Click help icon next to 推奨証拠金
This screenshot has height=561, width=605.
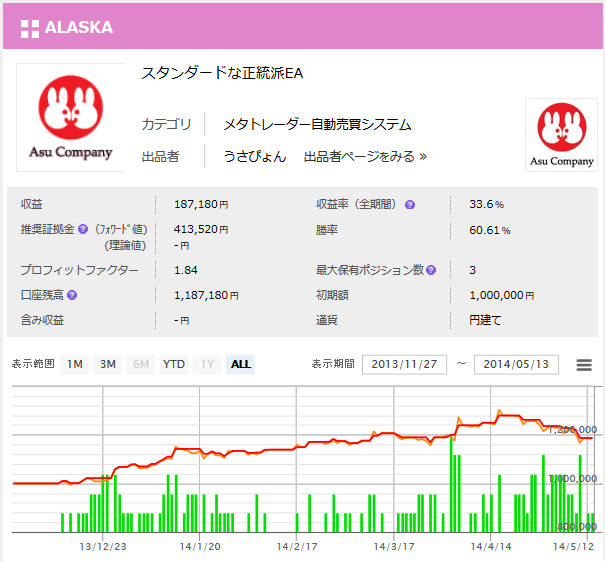[83, 228]
